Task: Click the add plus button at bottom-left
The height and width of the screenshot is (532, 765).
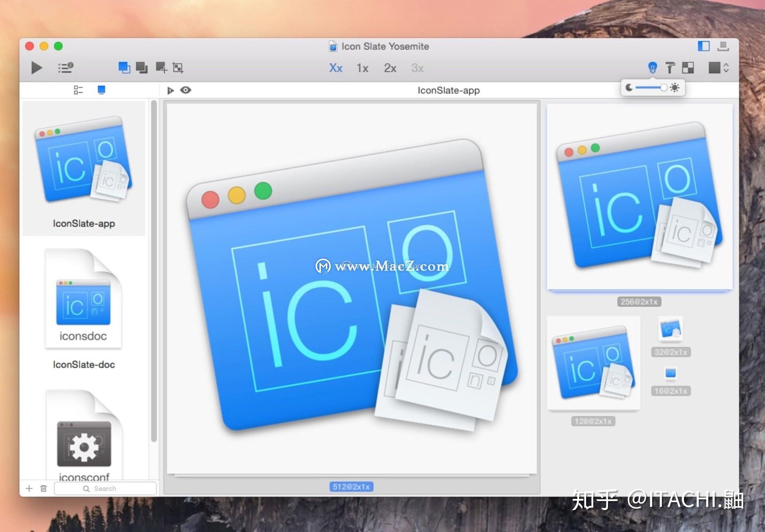Action: click(29, 488)
